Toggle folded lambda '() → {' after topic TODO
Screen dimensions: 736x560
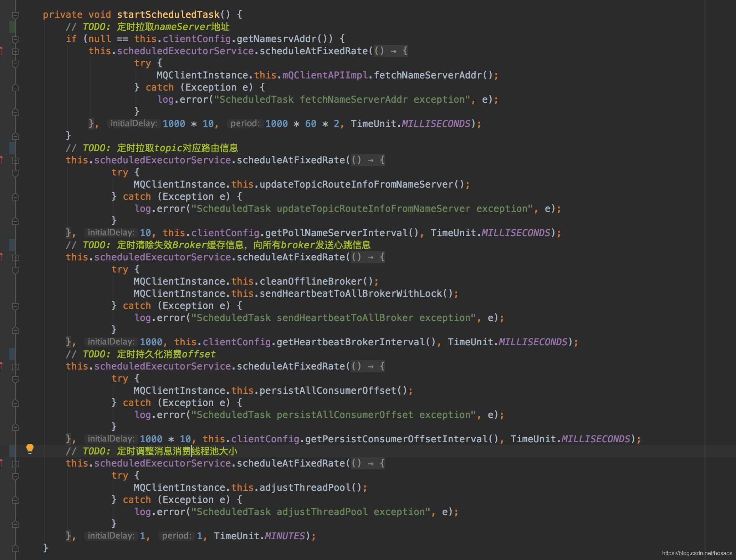click(368, 160)
